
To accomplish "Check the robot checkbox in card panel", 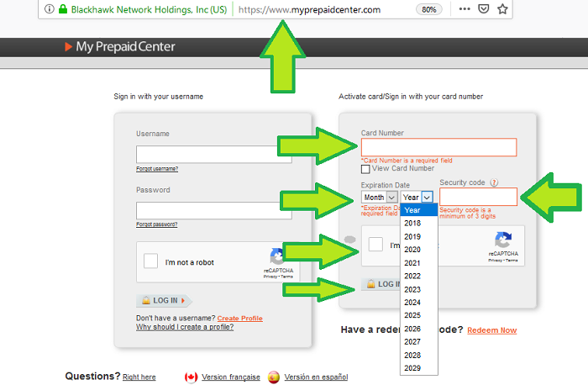I will click(375, 245).
